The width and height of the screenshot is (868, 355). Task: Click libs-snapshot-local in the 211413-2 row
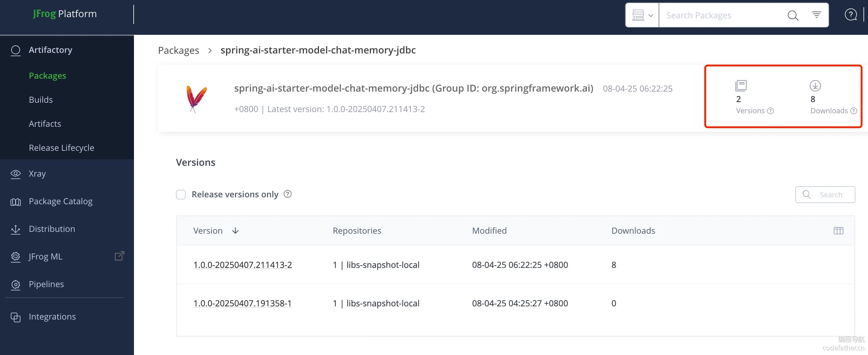[x=383, y=265]
